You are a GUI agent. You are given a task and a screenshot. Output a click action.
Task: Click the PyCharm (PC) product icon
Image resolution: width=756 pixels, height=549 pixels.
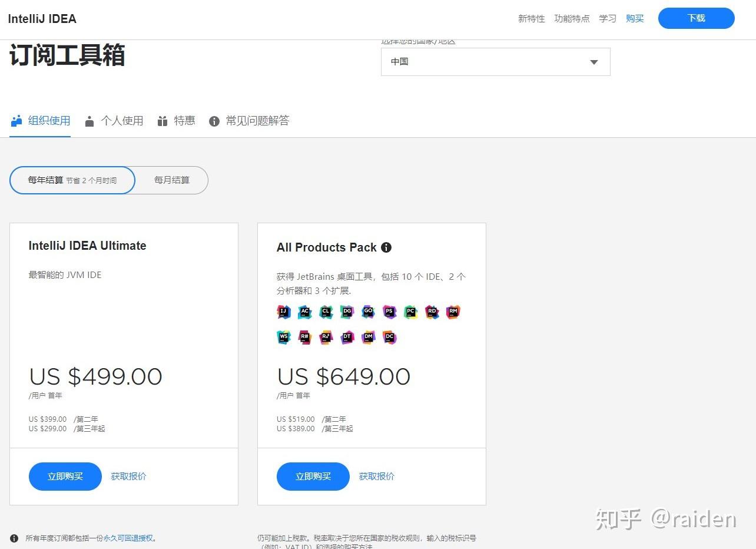pos(410,312)
